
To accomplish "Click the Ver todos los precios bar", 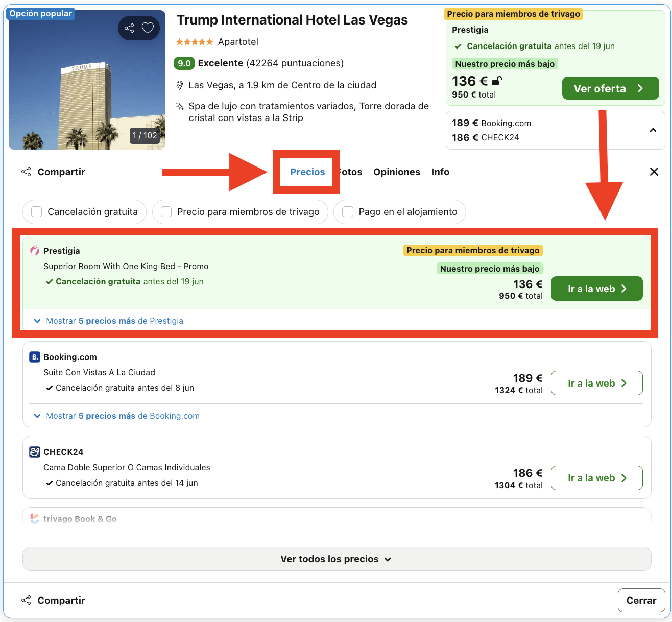I will (x=336, y=559).
